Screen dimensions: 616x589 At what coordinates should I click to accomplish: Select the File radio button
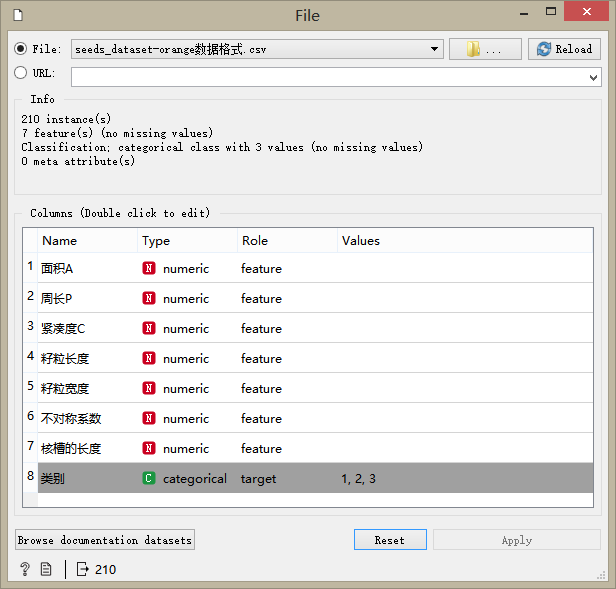click(20, 49)
